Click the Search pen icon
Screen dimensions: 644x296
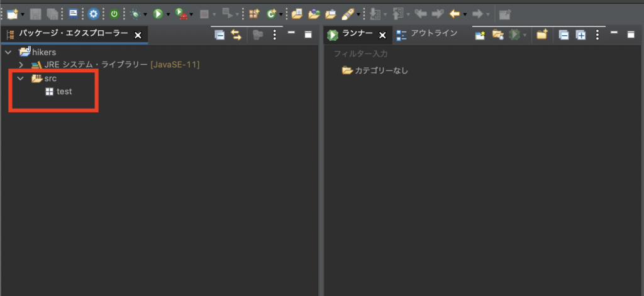(348, 14)
